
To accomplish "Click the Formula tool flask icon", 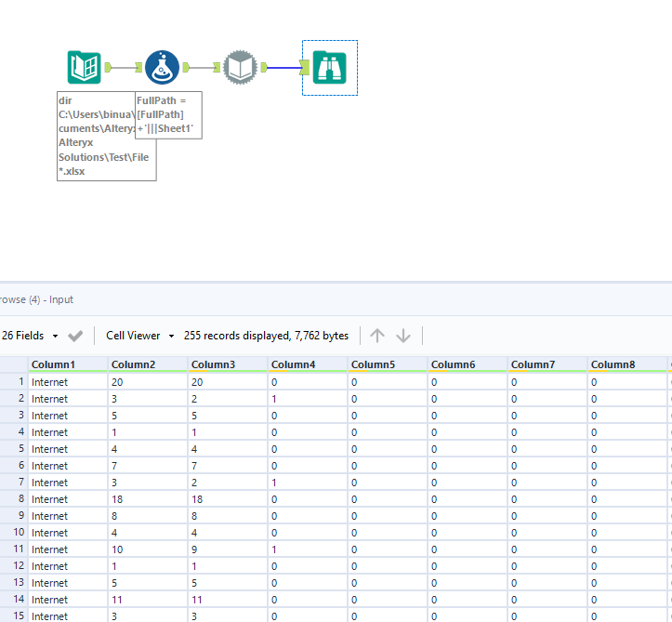I will tap(162, 67).
